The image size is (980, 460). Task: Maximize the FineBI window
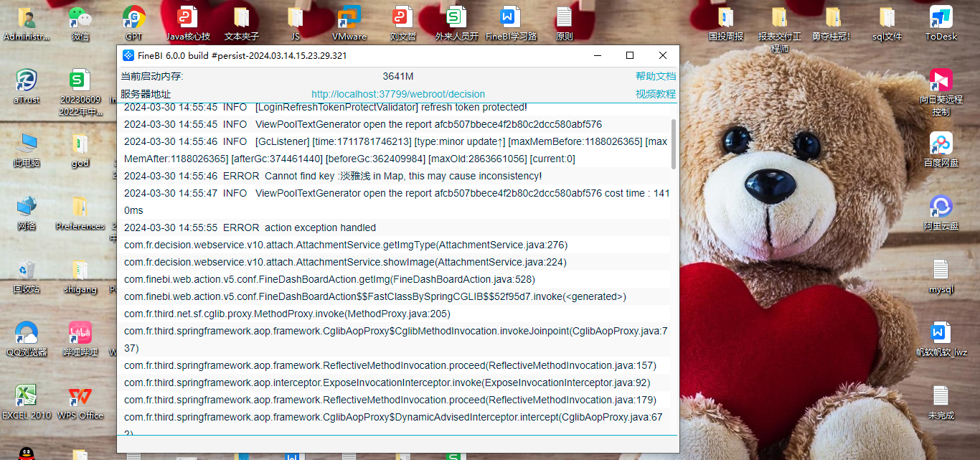tap(630, 55)
